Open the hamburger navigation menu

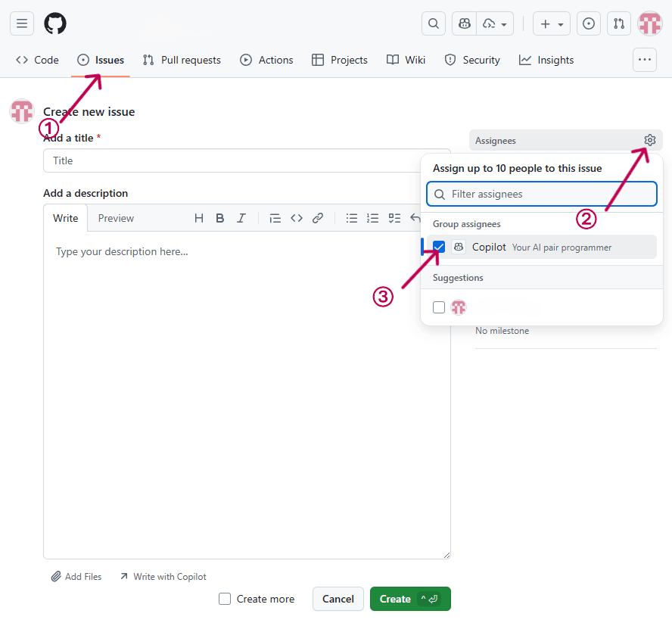(x=22, y=23)
